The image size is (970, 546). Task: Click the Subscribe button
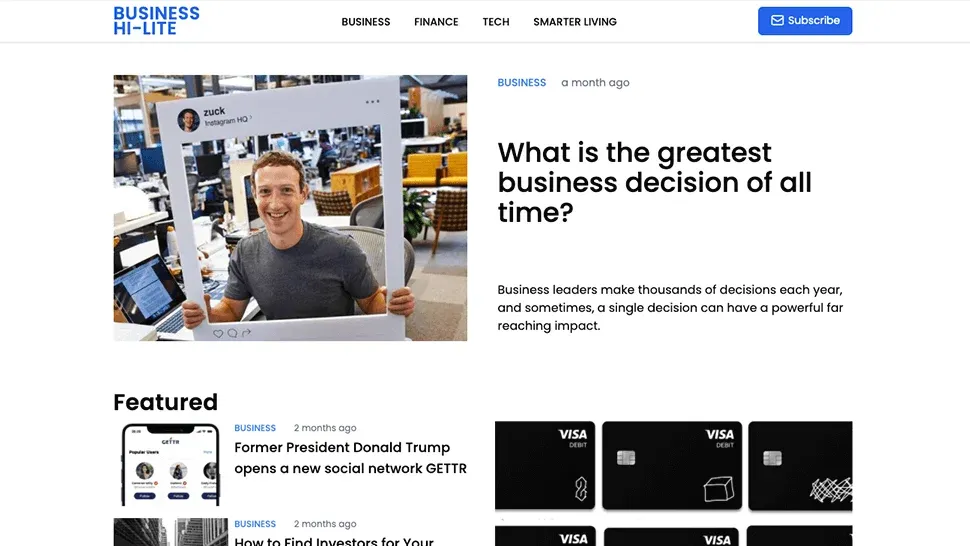pyautogui.click(x=805, y=21)
